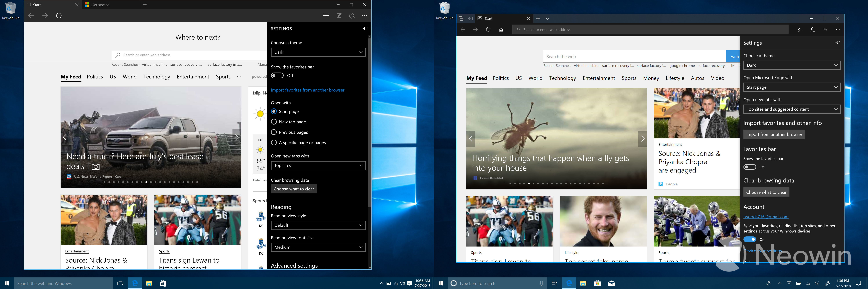Image resolution: width=868 pixels, height=289 pixels.
Task: Open the Open Microsoft Edge with dropdown
Action: pyautogui.click(x=791, y=87)
